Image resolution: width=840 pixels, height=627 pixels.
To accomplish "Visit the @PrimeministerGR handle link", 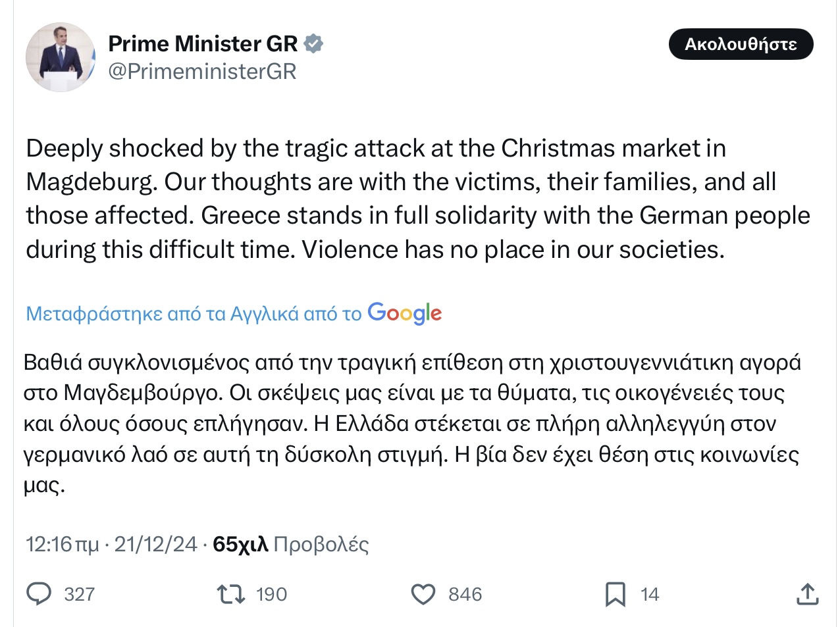I will point(202,71).
